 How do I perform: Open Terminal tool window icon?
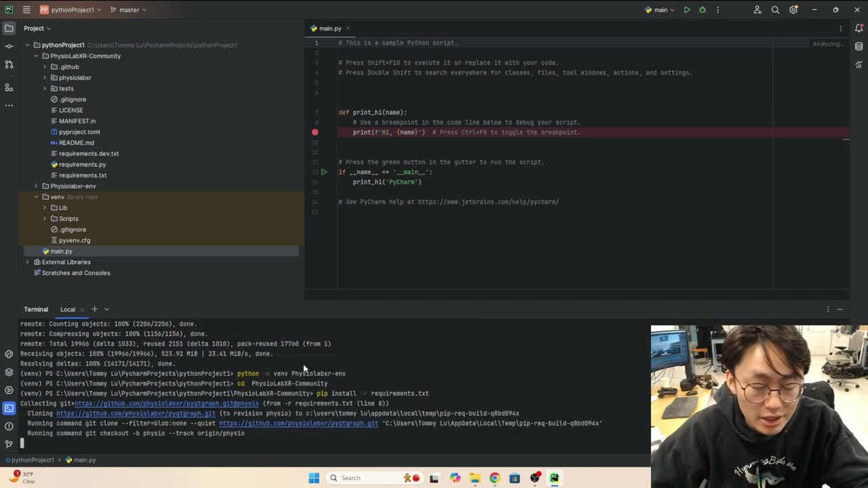coord(9,408)
